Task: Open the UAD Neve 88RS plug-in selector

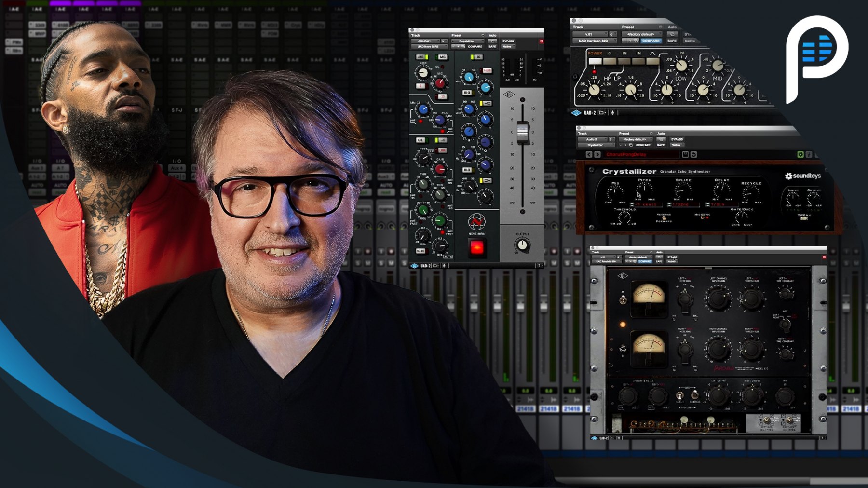Action: click(429, 47)
